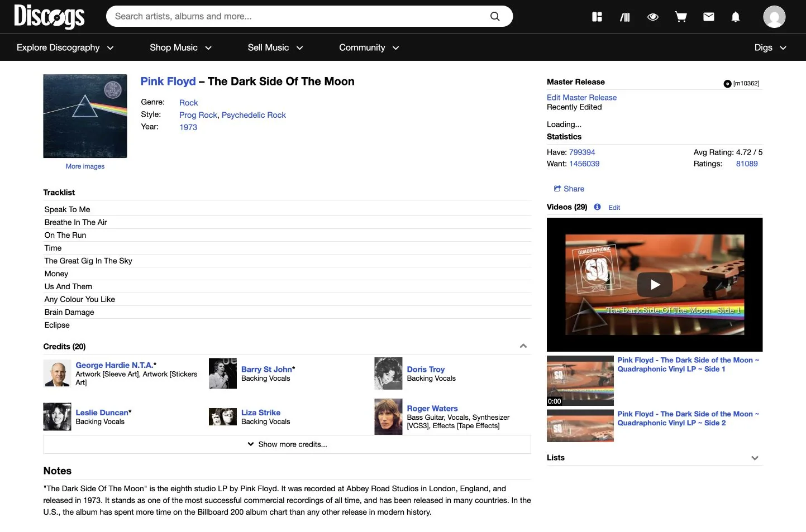
Task: Open Barry St John credit
Action: (266, 369)
